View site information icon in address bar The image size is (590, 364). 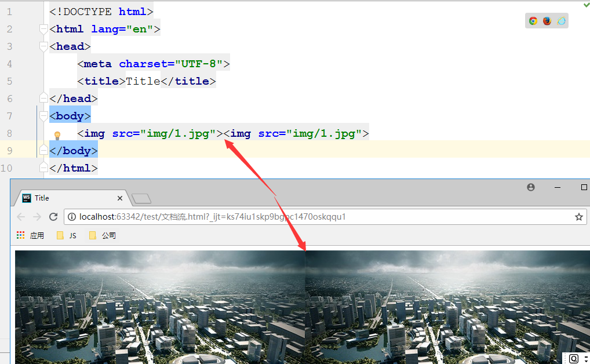(x=71, y=217)
